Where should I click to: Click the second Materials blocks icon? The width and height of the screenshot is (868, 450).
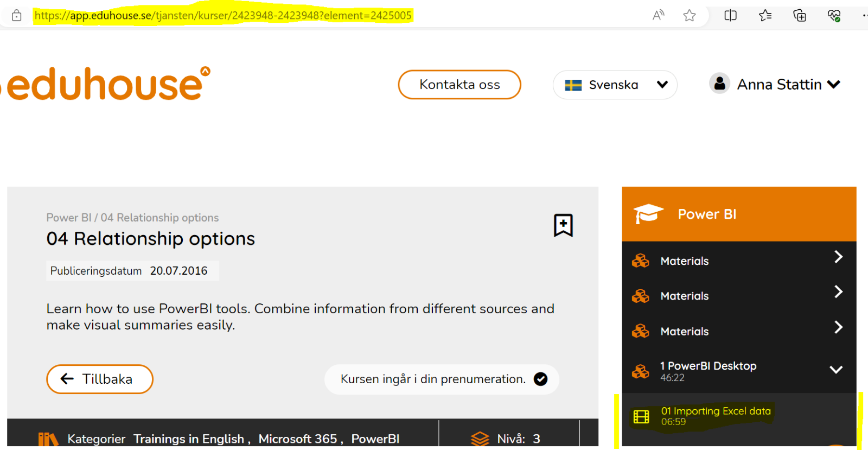tap(641, 296)
